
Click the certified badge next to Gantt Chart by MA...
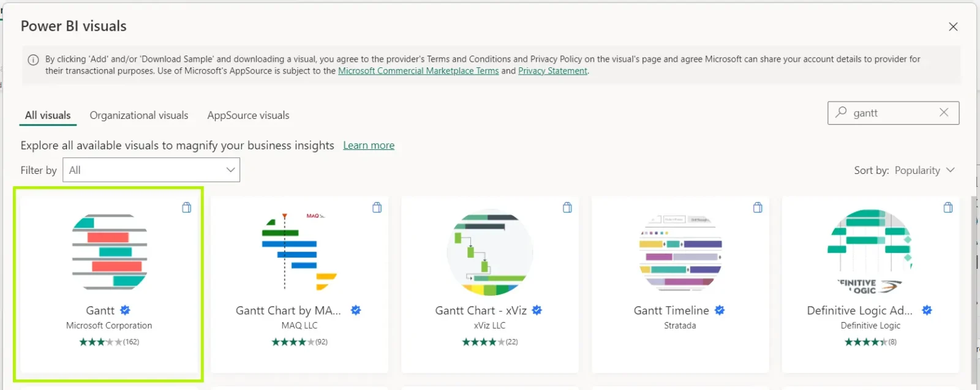pos(356,310)
